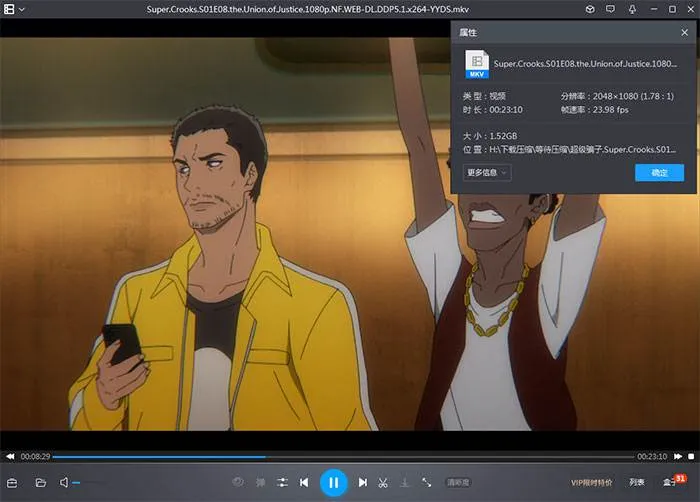This screenshot has width=700, height=502.
Task: Click the current time 00:08:29 label
Action: (35, 456)
